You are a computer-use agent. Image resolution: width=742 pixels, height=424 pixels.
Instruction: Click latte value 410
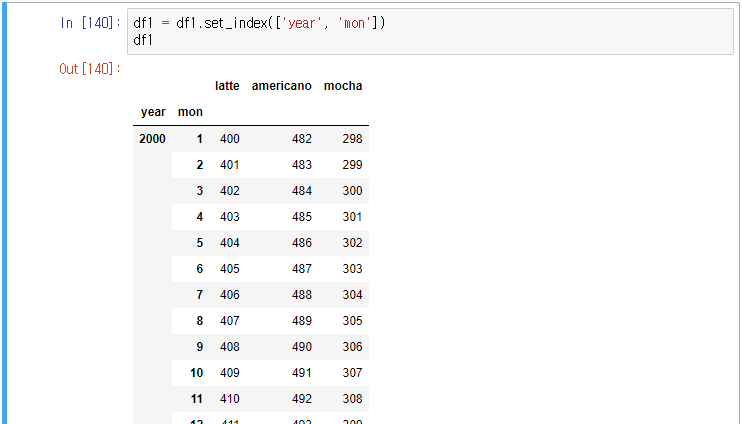230,399
